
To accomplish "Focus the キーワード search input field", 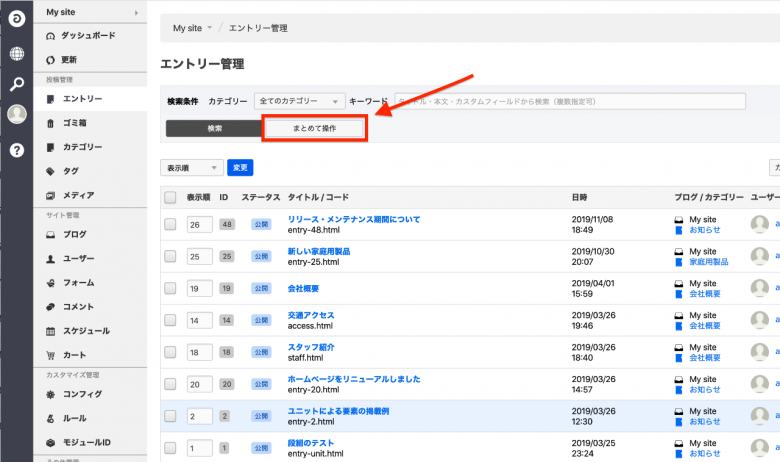I will 570,101.
